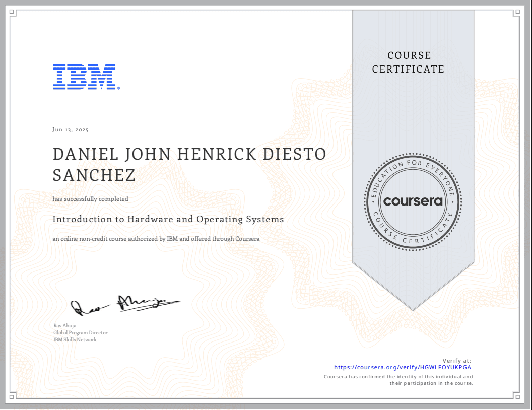Click the course authorization description text
Viewport: 532px width, 410px height.
coord(156,239)
